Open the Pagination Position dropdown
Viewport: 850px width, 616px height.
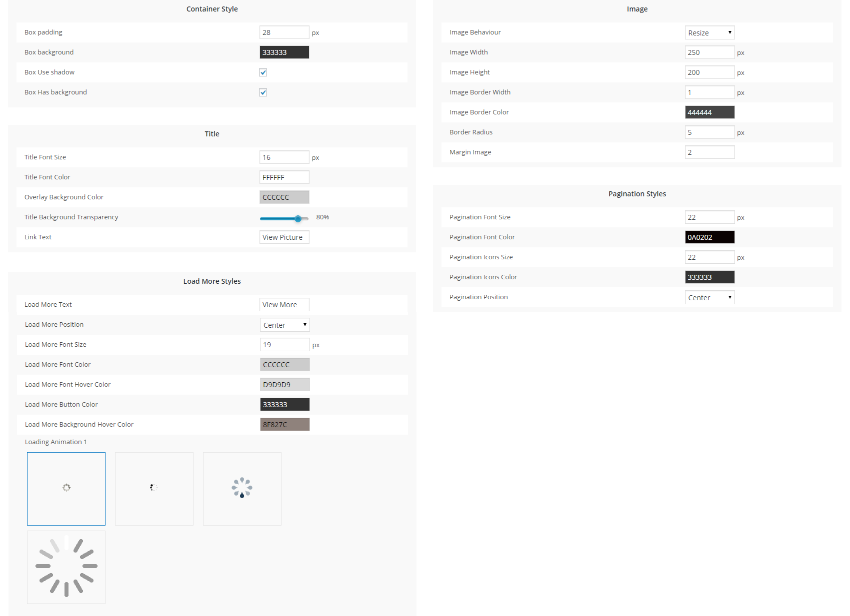click(709, 297)
